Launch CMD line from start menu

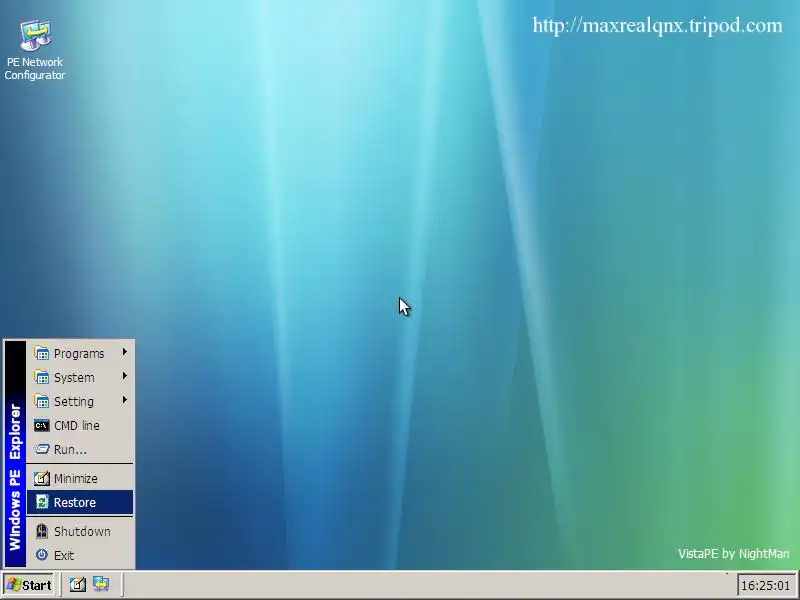80,425
